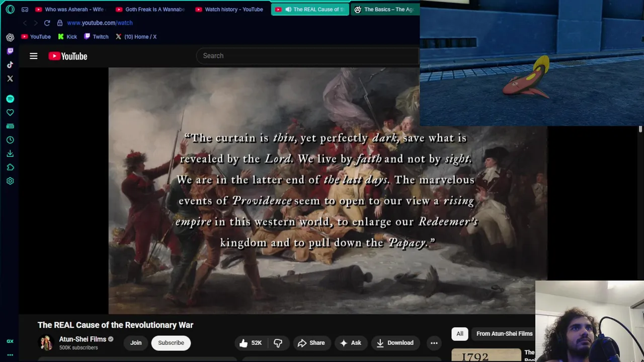Subscribe to Atun-Shei Films
This screenshot has width=644, height=362.
(171, 343)
